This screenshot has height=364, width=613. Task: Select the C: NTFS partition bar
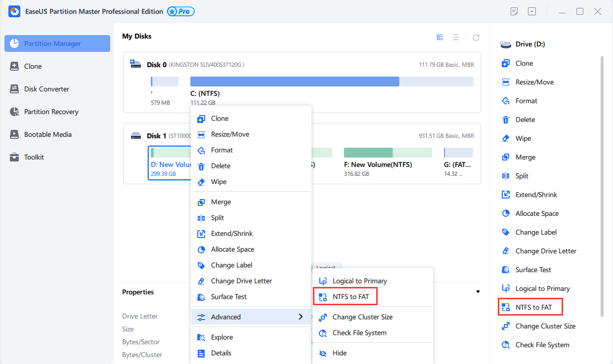pyautogui.click(x=331, y=82)
